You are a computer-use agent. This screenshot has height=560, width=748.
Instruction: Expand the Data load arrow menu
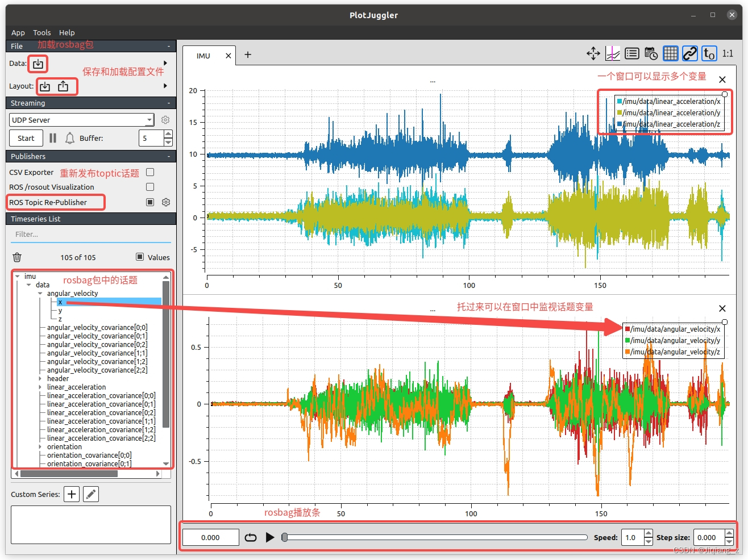click(x=165, y=63)
